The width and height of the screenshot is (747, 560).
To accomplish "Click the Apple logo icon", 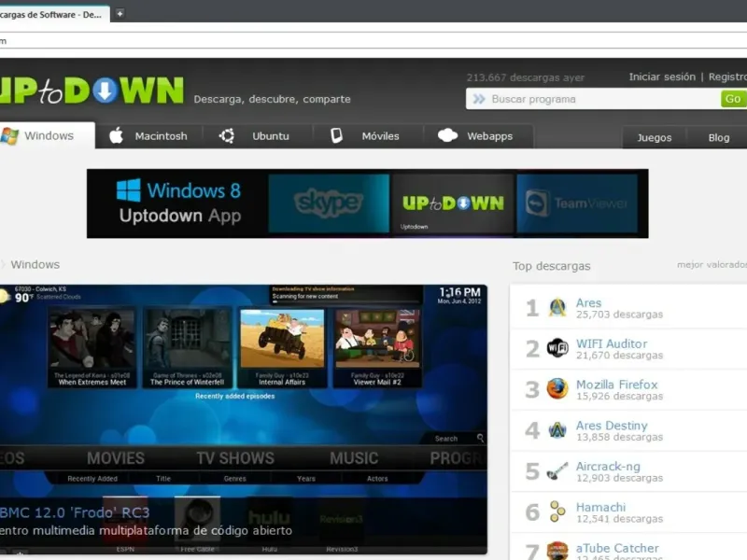I will pyautogui.click(x=116, y=135).
